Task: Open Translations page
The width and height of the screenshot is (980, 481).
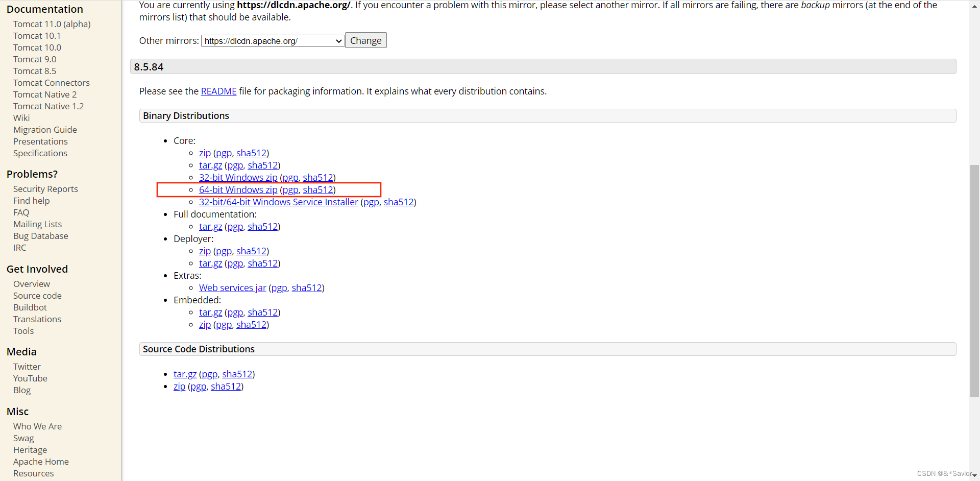Action: (x=37, y=319)
